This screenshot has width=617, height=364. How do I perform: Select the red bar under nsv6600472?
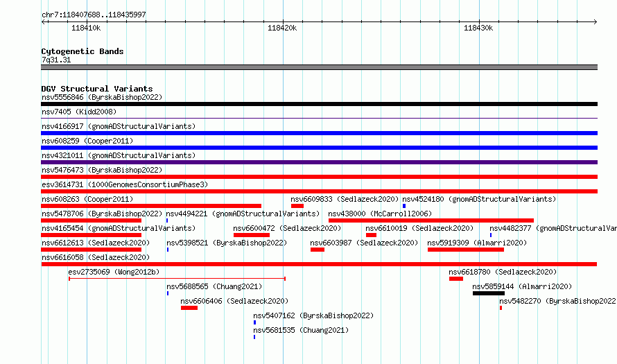click(x=252, y=235)
